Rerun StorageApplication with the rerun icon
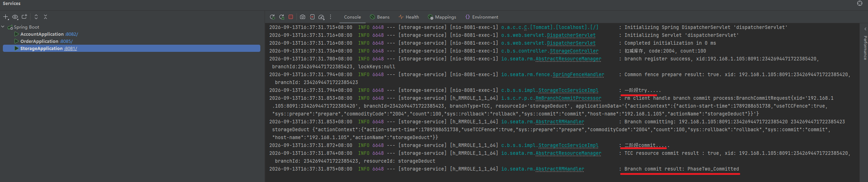This screenshot has width=868, height=182. point(272,17)
